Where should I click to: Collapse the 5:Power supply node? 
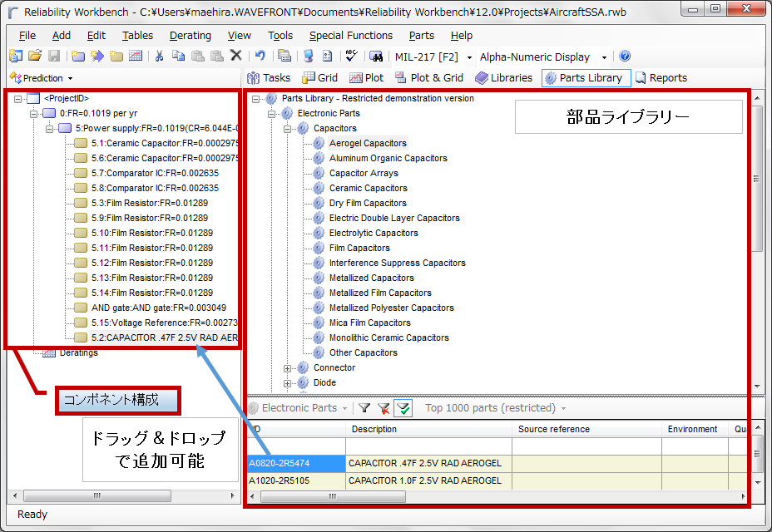pyautogui.click(x=49, y=129)
